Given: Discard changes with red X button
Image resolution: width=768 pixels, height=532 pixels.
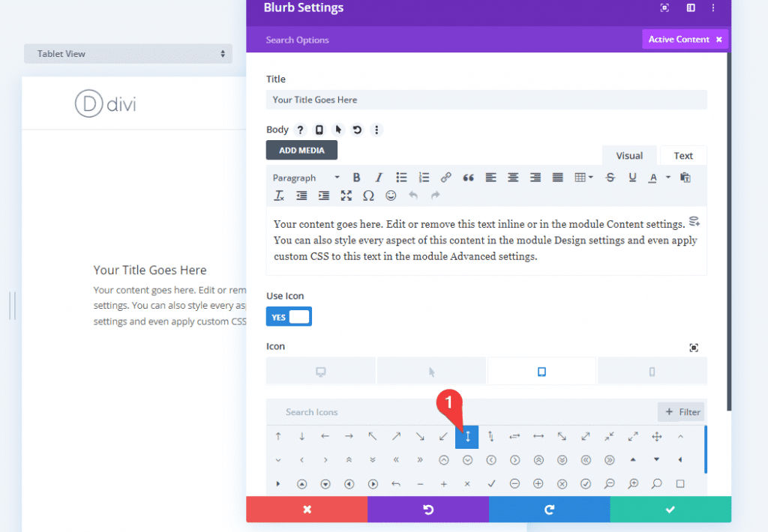Looking at the screenshot, I should (x=307, y=510).
